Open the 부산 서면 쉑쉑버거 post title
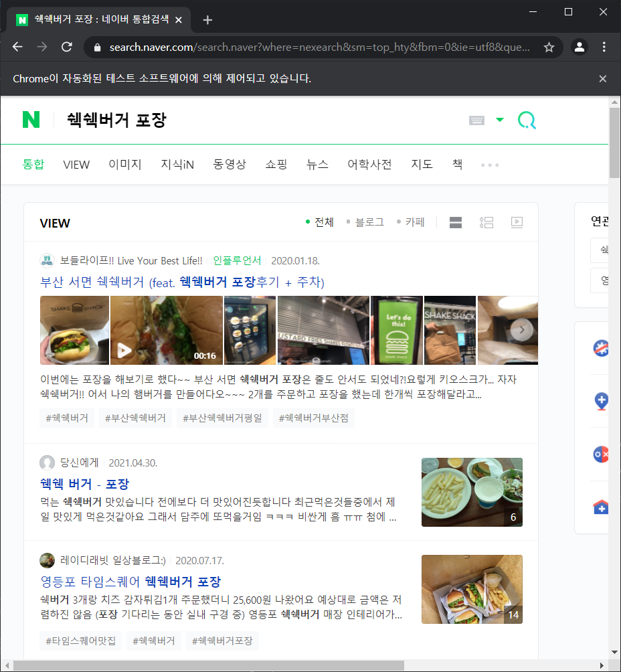Image resolution: width=621 pixels, height=672 pixels. pos(182,282)
